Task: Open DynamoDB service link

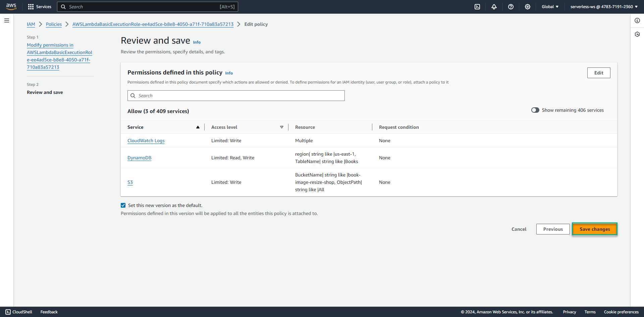Action: click(139, 158)
